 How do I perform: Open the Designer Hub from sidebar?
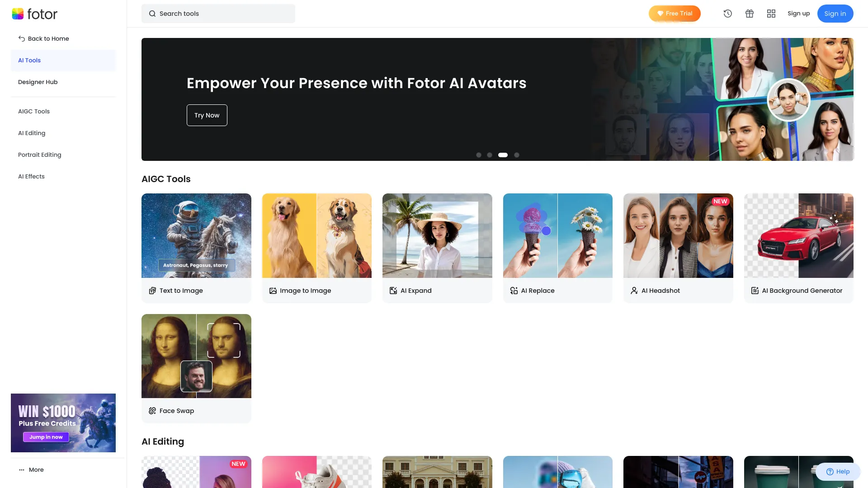[38, 82]
